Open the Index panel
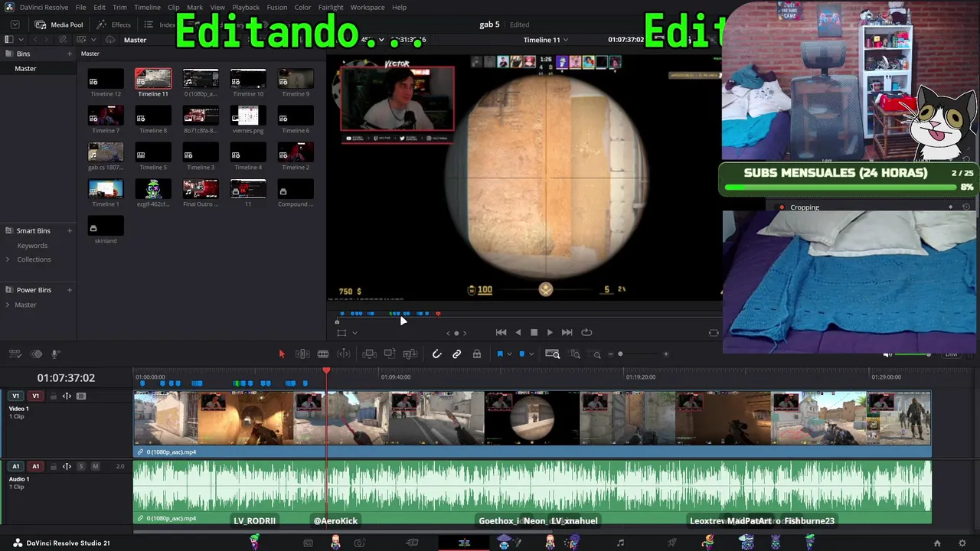The image size is (980, 551). [160, 24]
